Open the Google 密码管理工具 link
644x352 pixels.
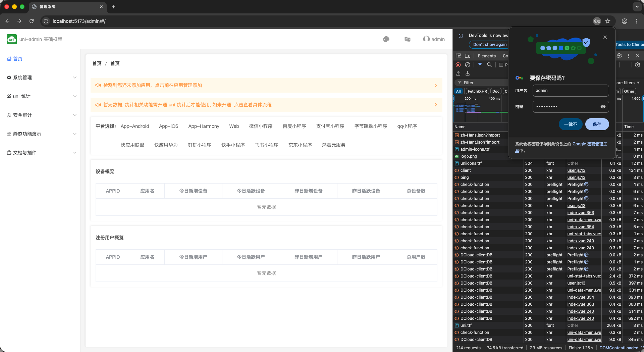click(589, 144)
